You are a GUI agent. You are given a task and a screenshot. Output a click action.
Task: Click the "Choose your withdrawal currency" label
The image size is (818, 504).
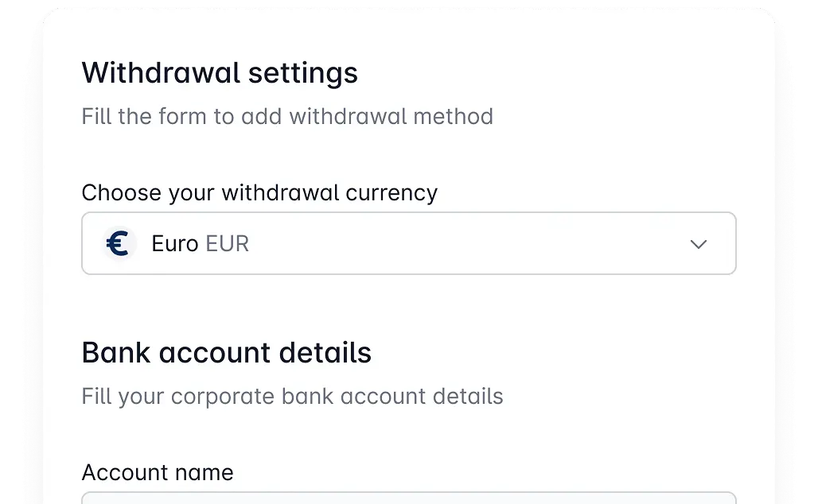[259, 193]
